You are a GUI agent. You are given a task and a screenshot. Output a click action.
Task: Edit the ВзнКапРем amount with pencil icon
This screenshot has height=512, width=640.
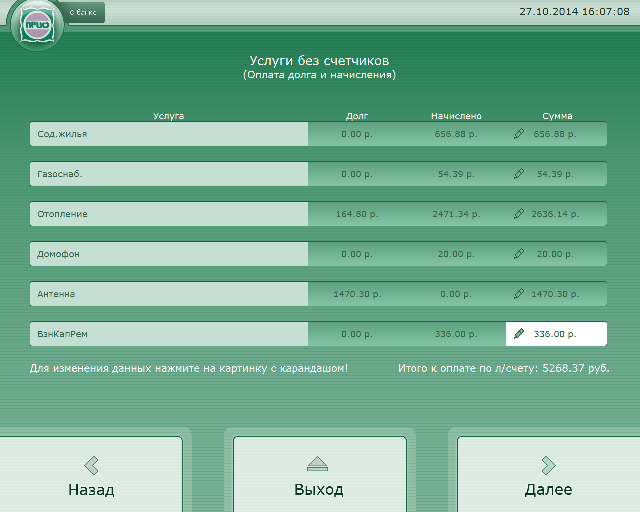pyautogui.click(x=518, y=334)
